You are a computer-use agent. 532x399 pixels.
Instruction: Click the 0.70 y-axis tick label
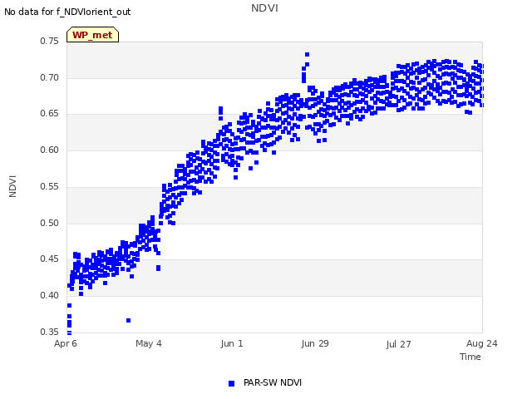[x=49, y=77]
